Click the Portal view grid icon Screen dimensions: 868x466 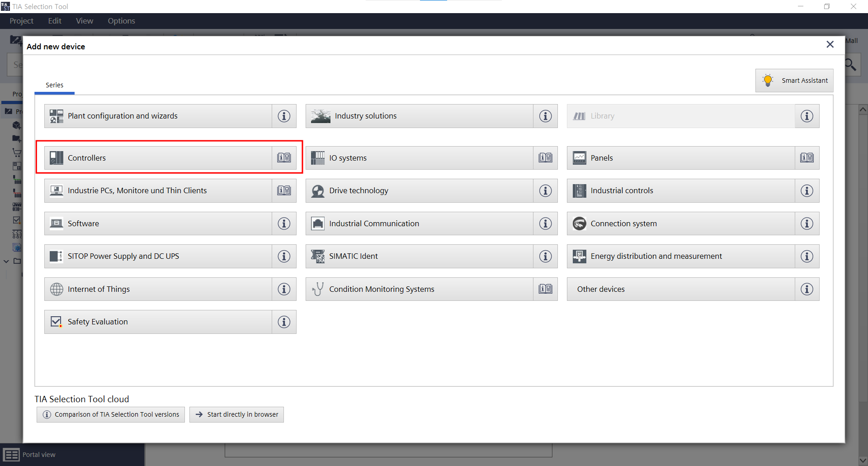pyautogui.click(x=11, y=455)
